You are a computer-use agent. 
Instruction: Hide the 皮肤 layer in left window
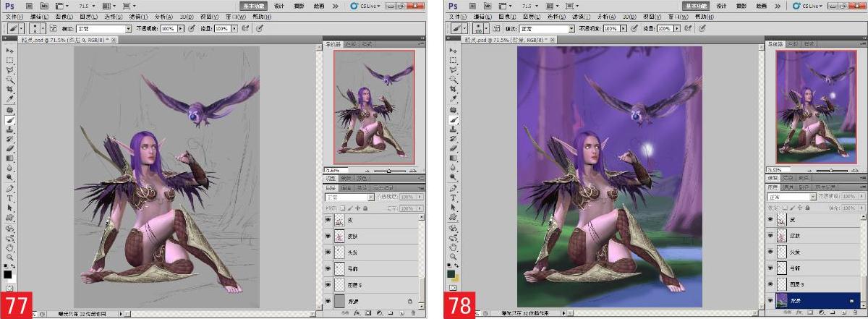tap(328, 236)
